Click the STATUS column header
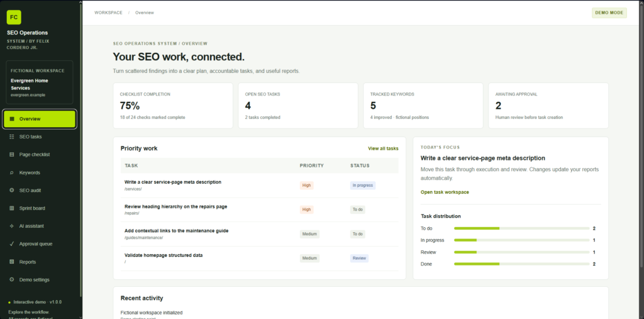 coord(360,165)
